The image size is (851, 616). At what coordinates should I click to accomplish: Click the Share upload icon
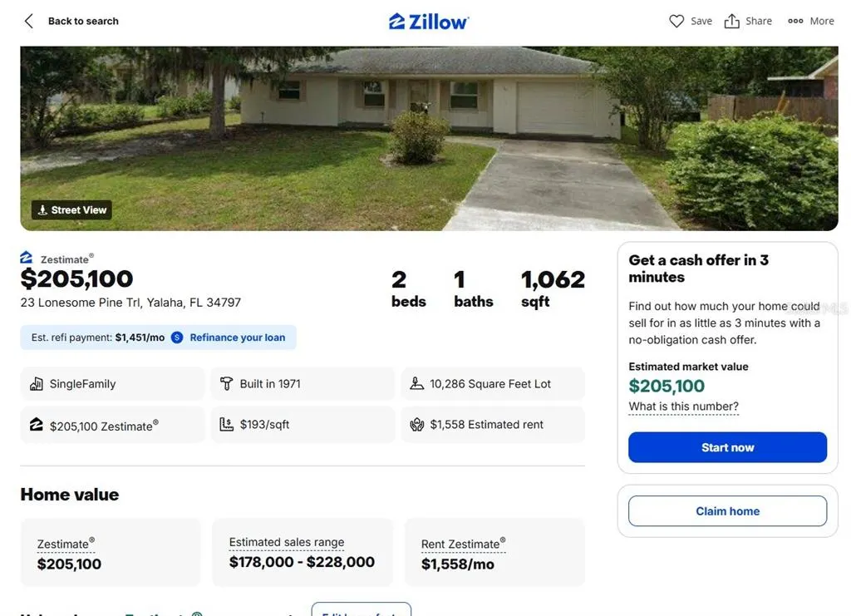[731, 21]
